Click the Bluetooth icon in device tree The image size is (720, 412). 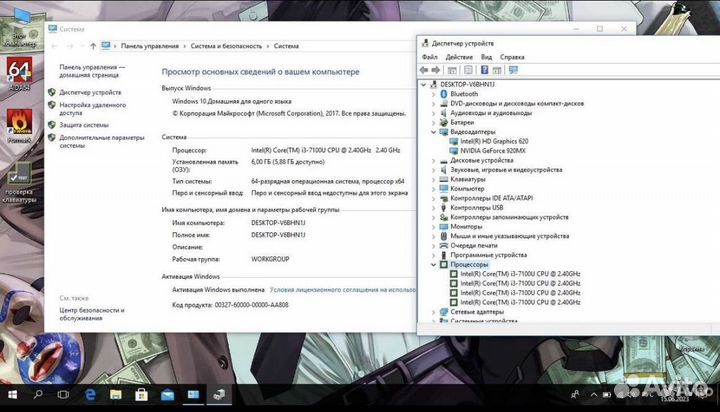tap(444, 94)
